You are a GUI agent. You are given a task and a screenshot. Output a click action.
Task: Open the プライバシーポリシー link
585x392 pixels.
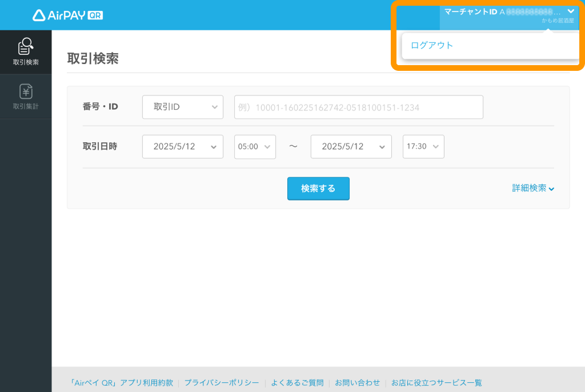tap(221, 383)
